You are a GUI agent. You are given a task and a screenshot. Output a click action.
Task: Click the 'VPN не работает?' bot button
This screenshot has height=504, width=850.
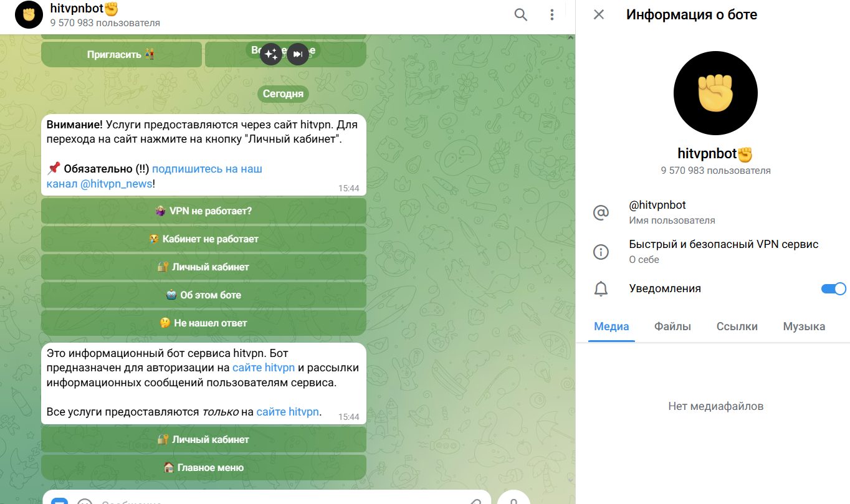(204, 211)
